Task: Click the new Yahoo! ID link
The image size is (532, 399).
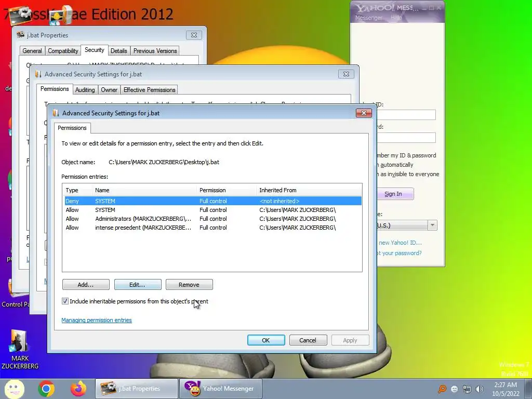Action: [x=400, y=243]
